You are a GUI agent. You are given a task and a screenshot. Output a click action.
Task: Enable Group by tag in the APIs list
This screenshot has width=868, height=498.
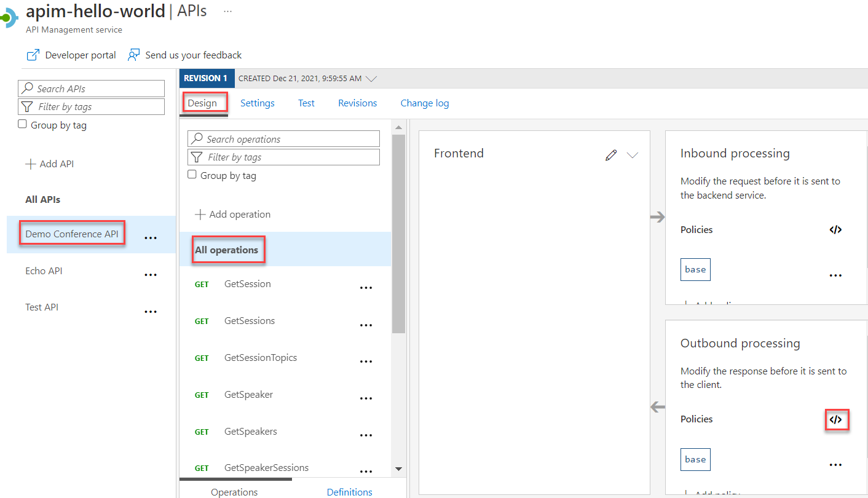(x=23, y=124)
